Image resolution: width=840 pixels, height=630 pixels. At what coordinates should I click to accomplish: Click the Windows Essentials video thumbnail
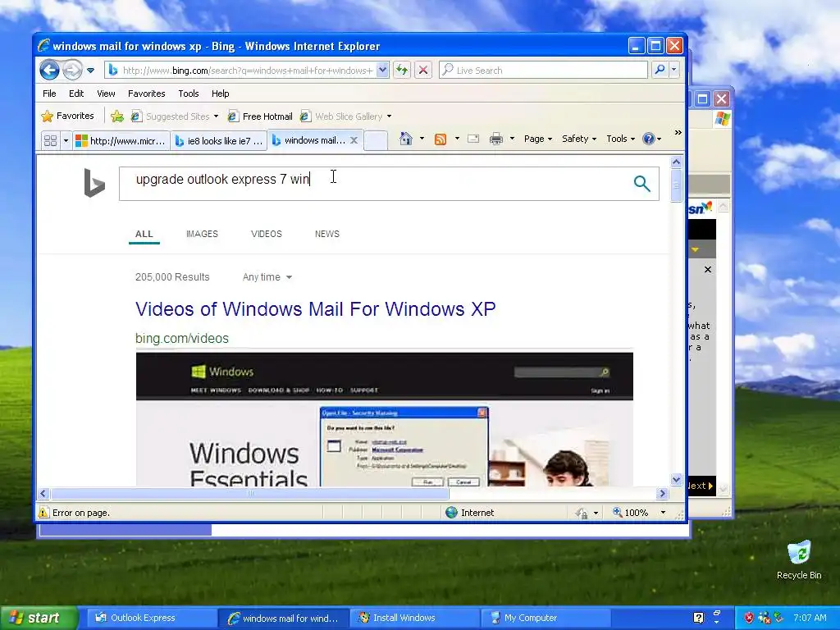point(385,419)
